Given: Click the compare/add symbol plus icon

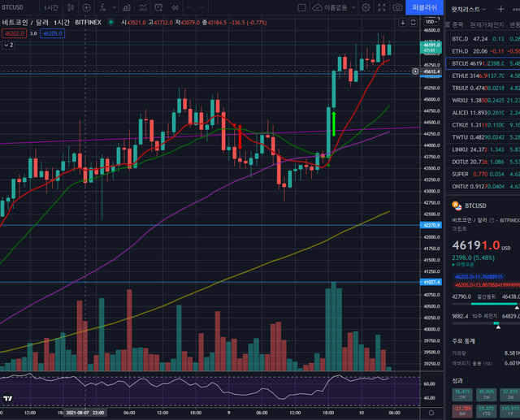Looking at the screenshot, I should coord(86,7).
